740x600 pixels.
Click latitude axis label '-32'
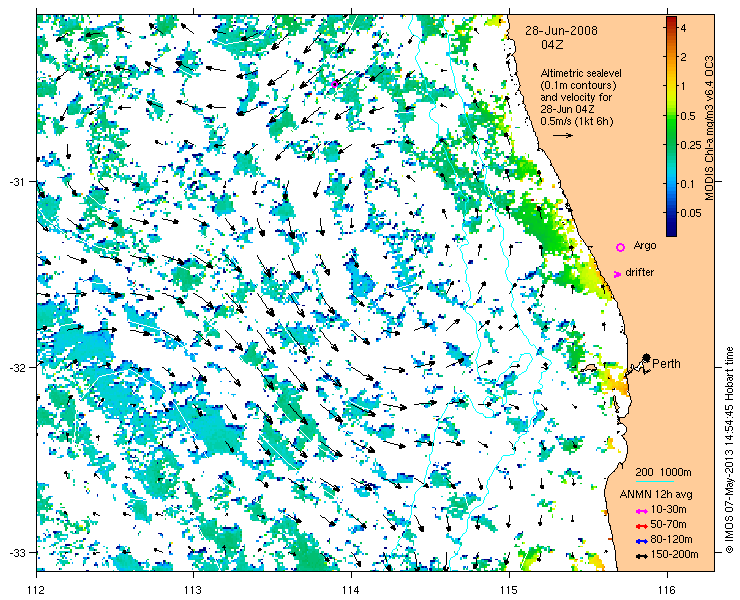pyautogui.click(x=16, y=367)
